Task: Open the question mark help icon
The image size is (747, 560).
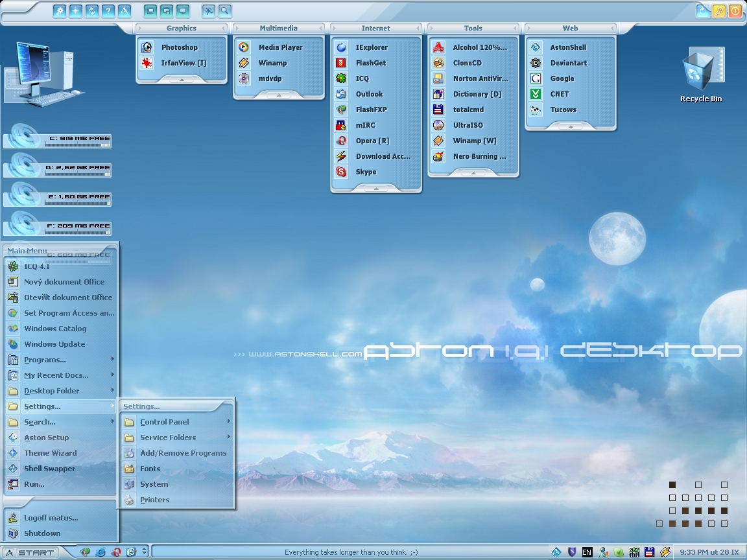Action: [x=108, y=11]
